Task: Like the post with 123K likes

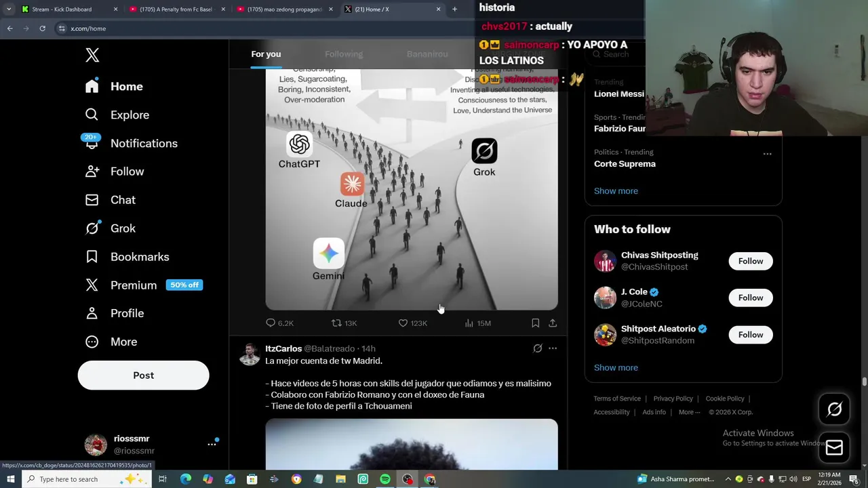Action: pos(412,323)
